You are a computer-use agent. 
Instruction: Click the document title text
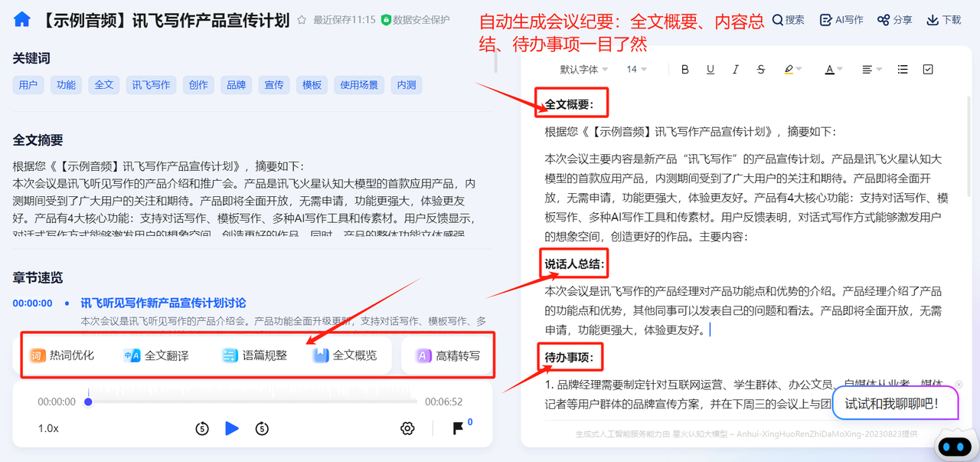point(163,20)
